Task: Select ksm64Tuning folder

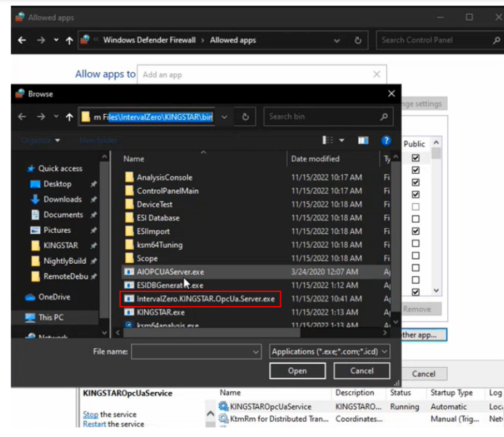Action: [159, 244]
